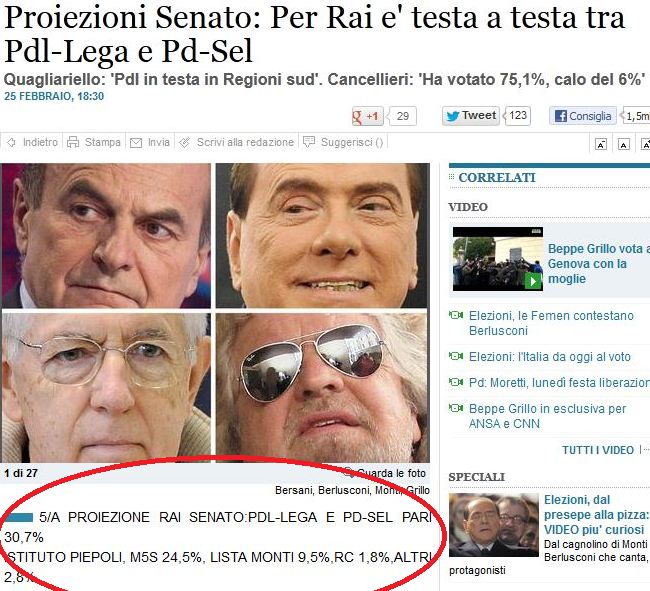Click the Suggerisci speech bubble icon

click(x=309, y=142)
